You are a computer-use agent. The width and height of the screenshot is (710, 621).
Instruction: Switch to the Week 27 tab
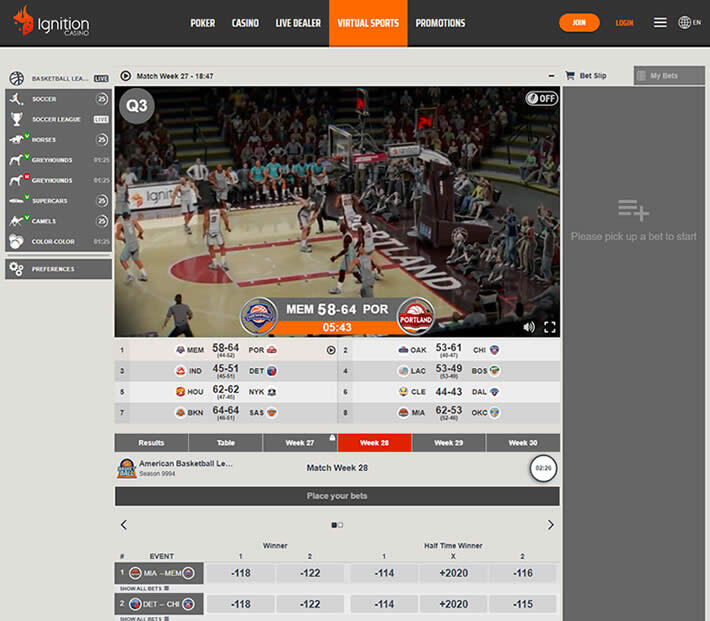(x=300, y=443)
